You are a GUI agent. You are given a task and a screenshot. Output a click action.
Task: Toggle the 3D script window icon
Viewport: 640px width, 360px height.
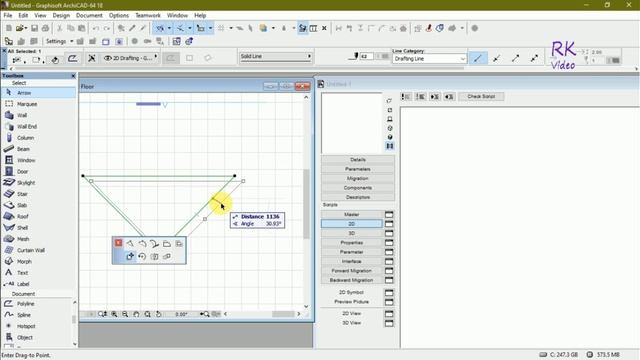(389, 233)
